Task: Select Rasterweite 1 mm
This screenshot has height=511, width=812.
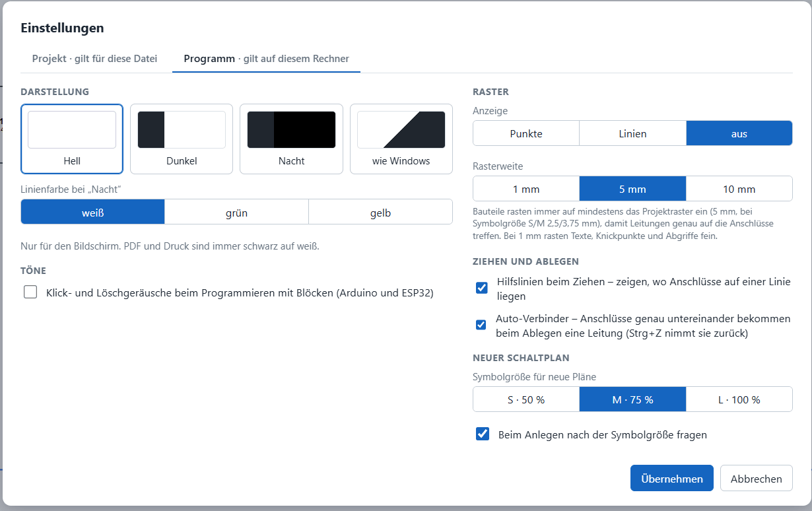Action: 526,189
